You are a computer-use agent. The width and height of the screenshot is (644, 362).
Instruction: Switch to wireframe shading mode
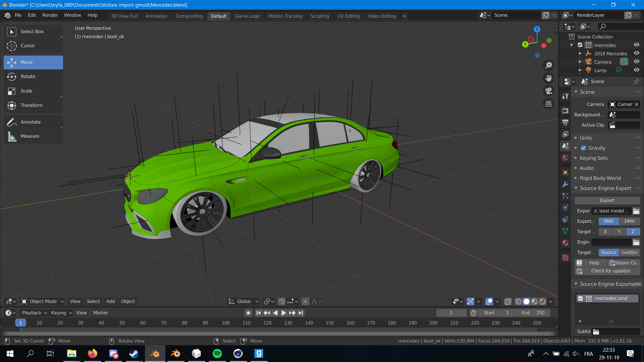click(518, 302)
